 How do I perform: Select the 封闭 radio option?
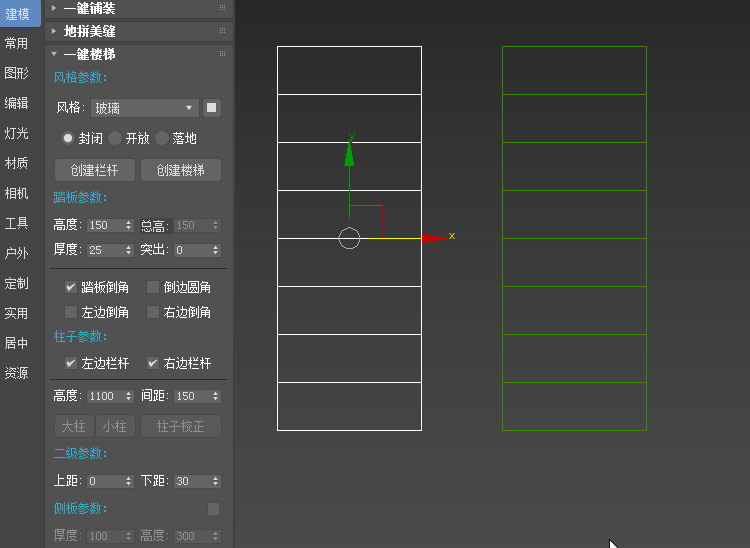coord(68,138)
